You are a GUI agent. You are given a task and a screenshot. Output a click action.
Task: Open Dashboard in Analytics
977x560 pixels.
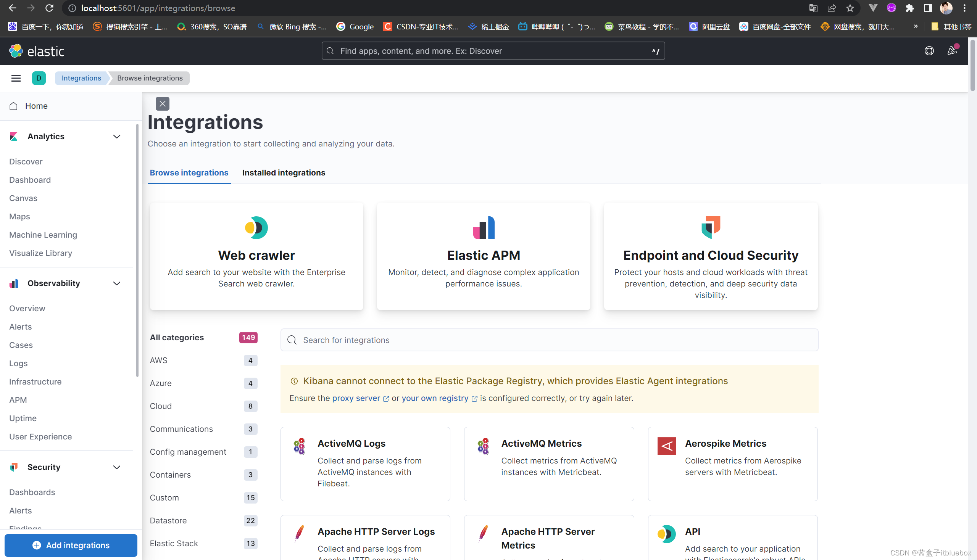30,180
